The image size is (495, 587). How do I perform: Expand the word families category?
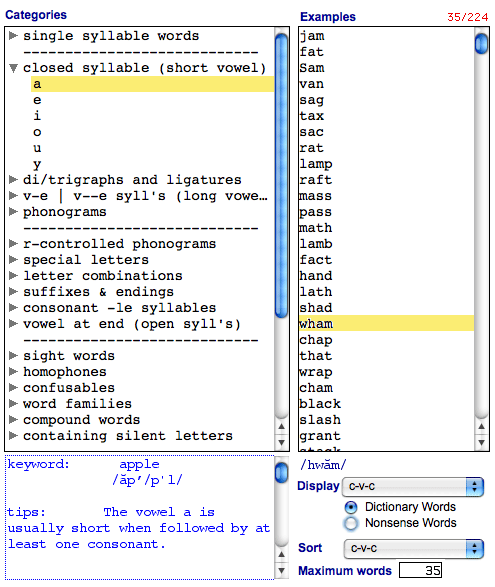13,404
